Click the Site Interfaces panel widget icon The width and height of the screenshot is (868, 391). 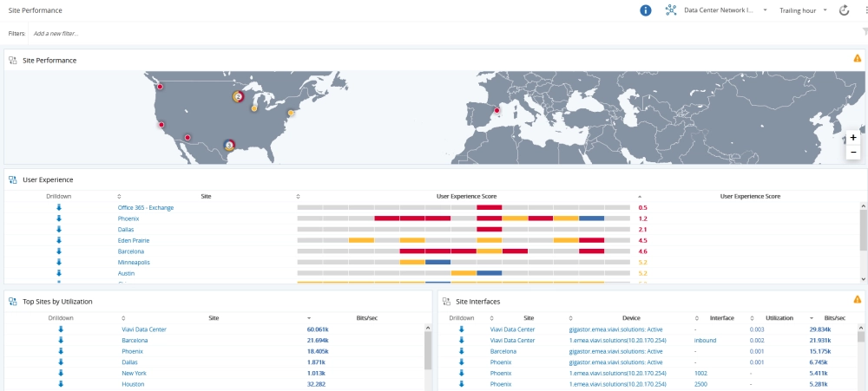pyautogui.click(x=446, y=301)
